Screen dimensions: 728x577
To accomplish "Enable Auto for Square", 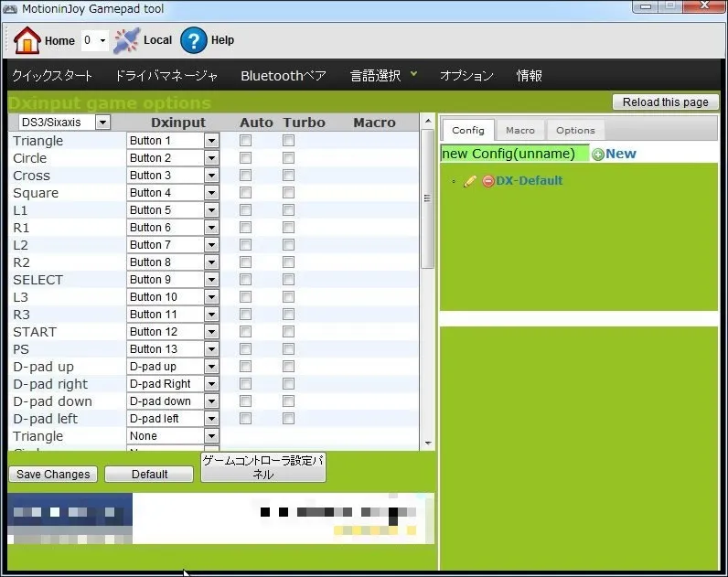I will (x=246, y=193).
